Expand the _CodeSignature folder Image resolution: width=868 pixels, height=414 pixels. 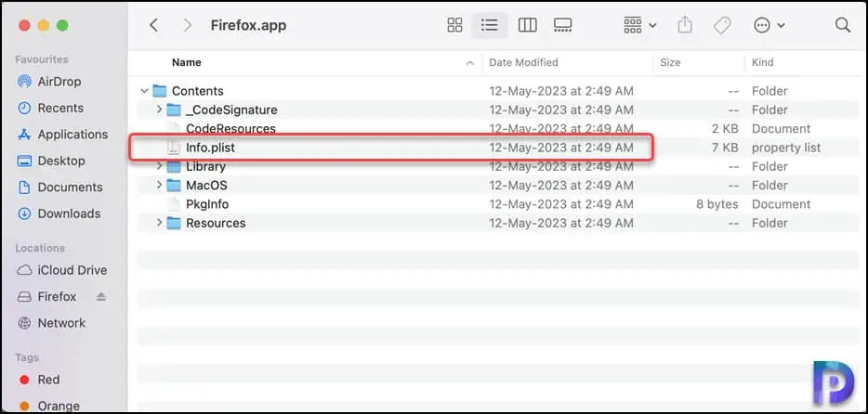tap(160, 110)
